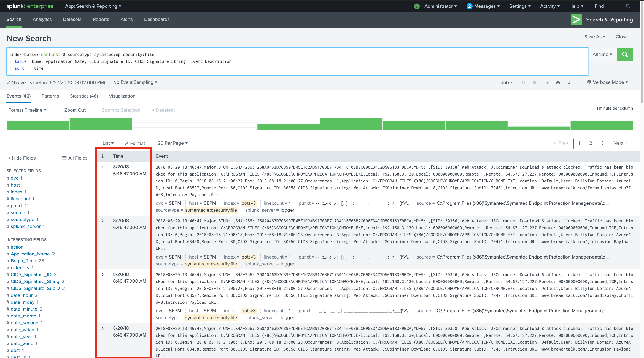The image size is (644, 358).
Task: Open Verbose Mode dropdown
Action: (x=607, y=82)
